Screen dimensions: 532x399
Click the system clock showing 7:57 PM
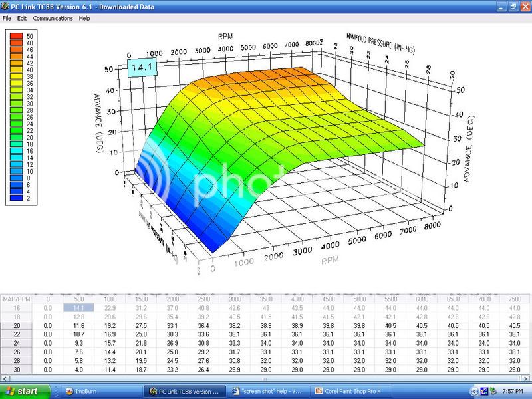coord(512,391)
